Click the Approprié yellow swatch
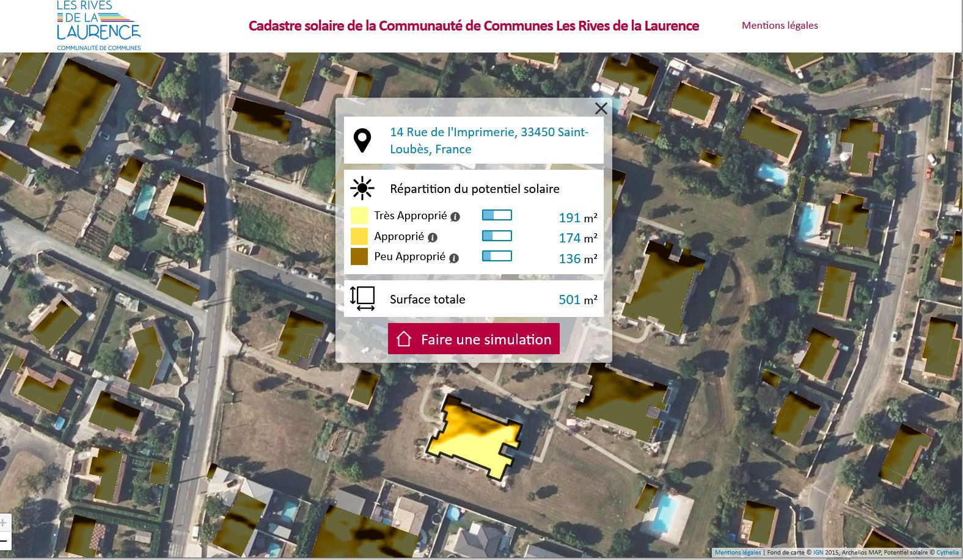Screen dimensions: 963x560 (359, 236)
